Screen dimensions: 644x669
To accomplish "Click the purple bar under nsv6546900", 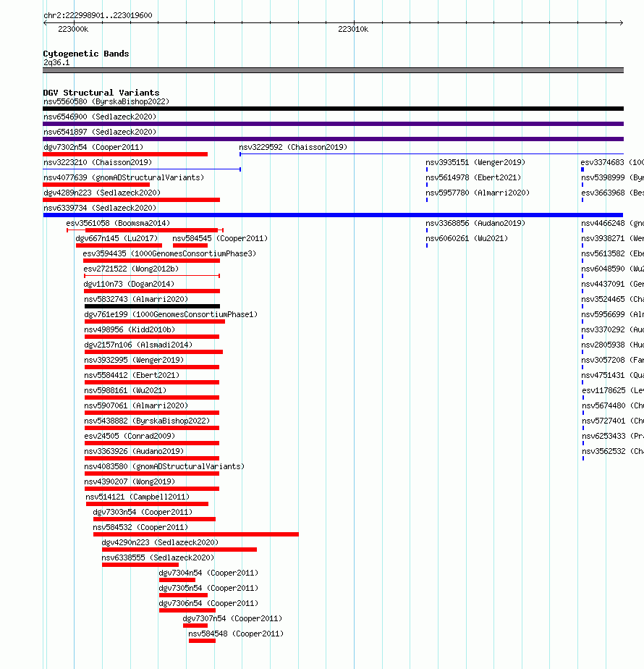I will tap(333, 124).
